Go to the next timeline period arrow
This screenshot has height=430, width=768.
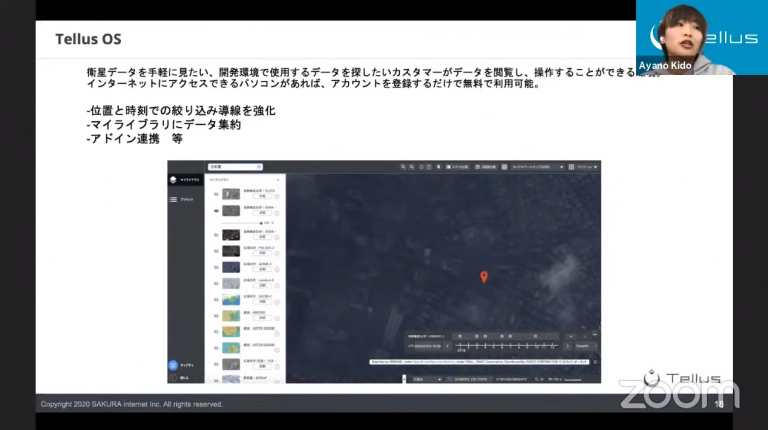567,346
